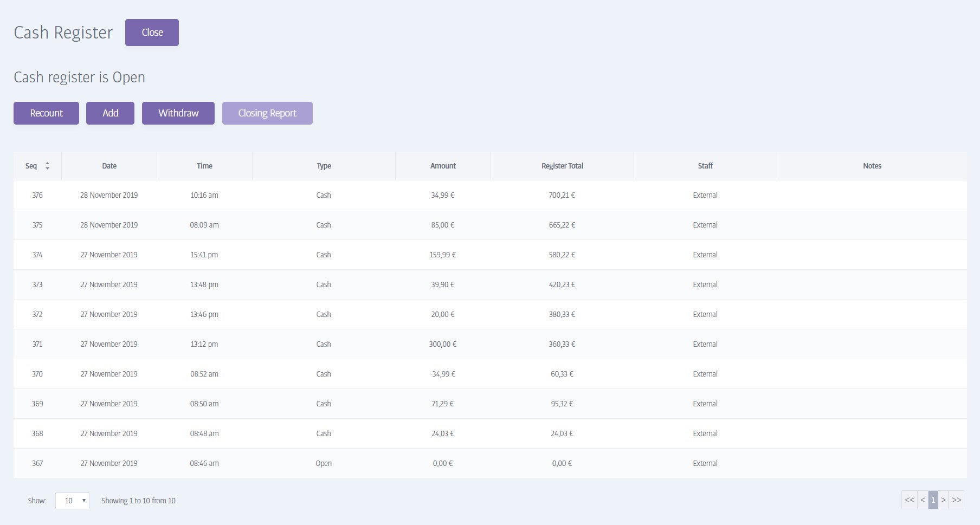This screenshot has height=525, width=980.
Task: Click the 15:41 pm time cell
Action: [204, 255]
